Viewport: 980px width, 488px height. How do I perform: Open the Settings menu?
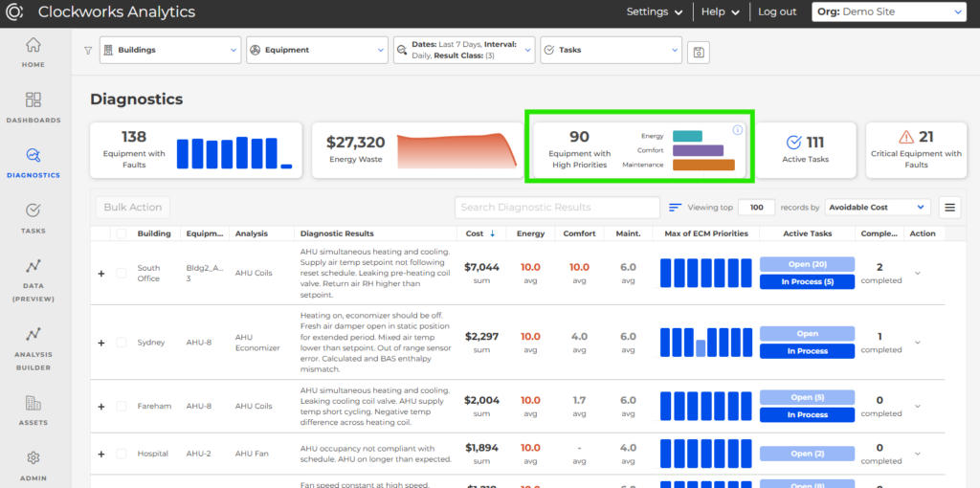pos(655,12)
